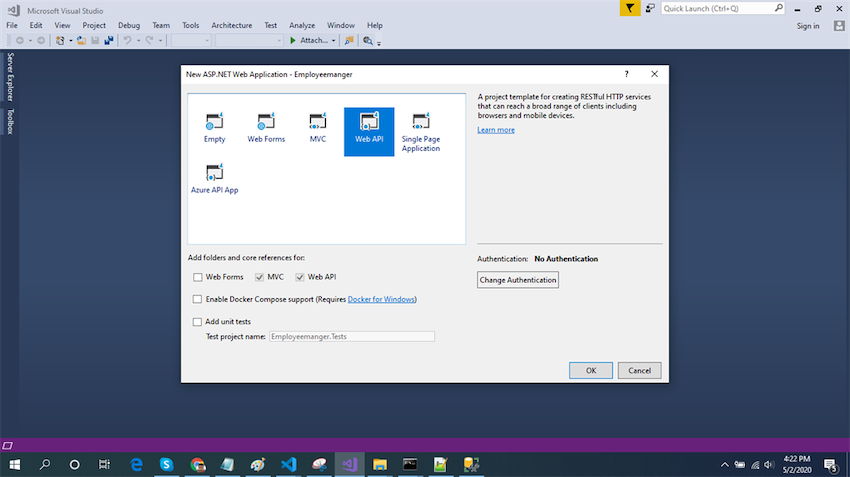Choose the Azure API App template
The image size is (850, 477).
pos(214,179)
